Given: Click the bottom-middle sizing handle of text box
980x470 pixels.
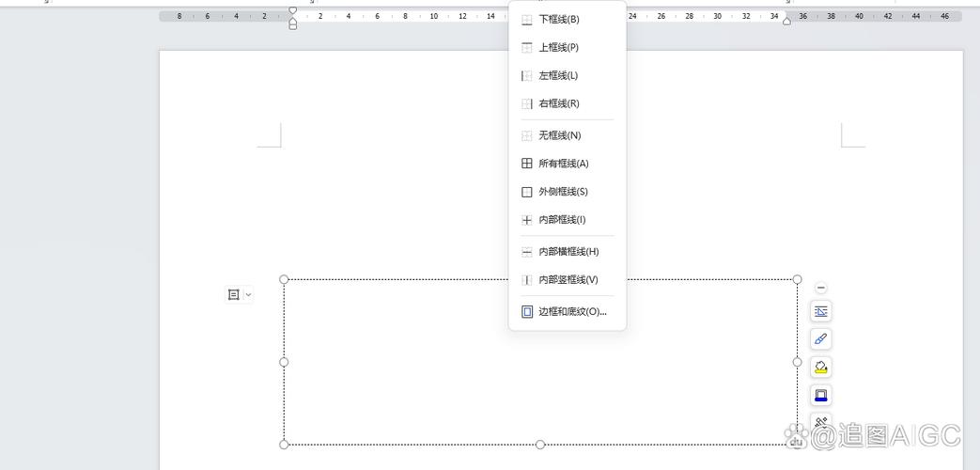Looking at the screenshot, I should coord(540,445).
